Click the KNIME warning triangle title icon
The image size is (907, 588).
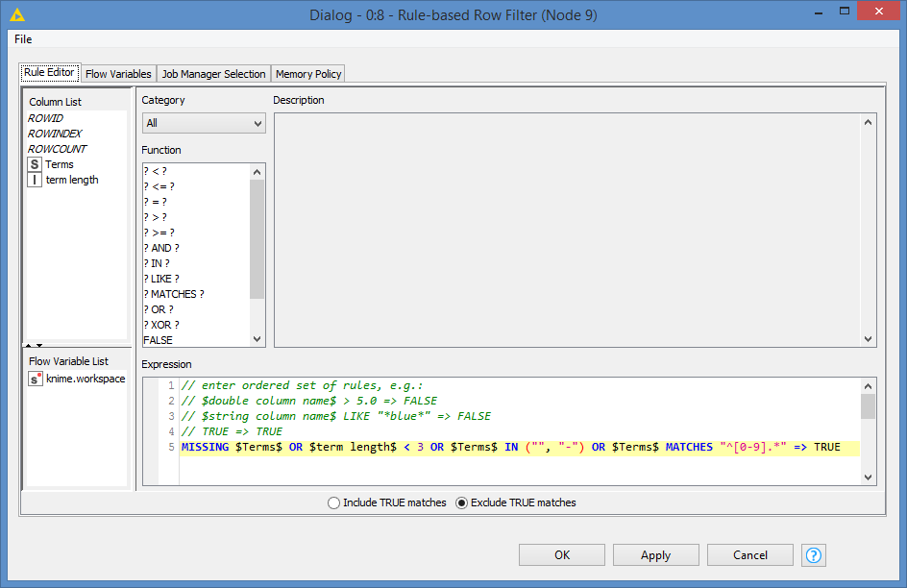tap(17, 14)
